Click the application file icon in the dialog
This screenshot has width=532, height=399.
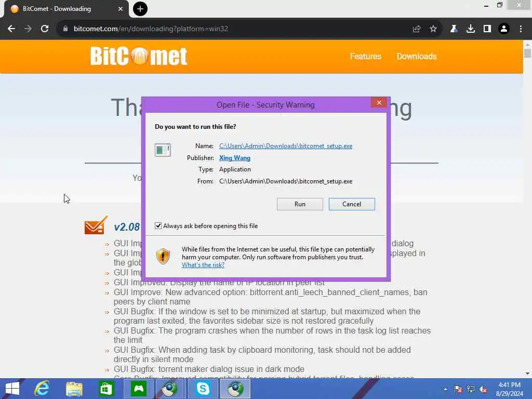(x=163, y=150)
